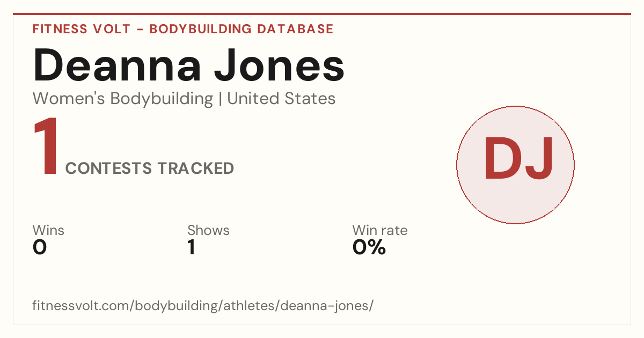Click the word DATABASE in the header
Screen dimensions: 644x338
click(295, 29)
